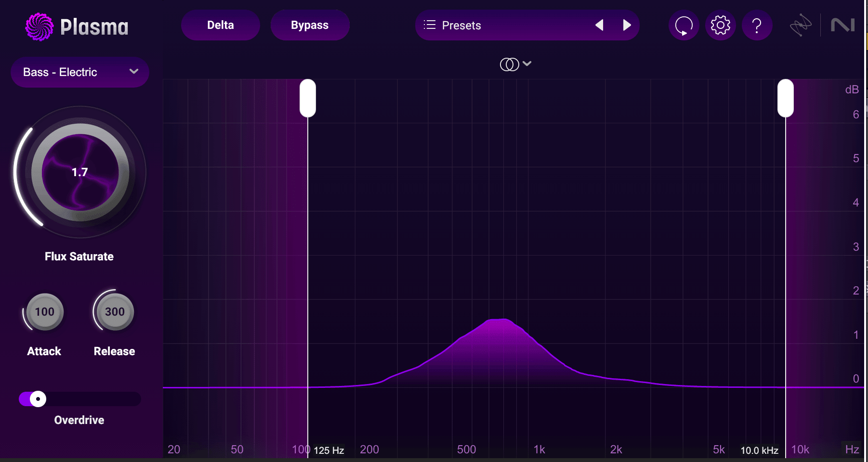Click the Attack knob set to 100

pyautogui.click(x=44, y=312)
